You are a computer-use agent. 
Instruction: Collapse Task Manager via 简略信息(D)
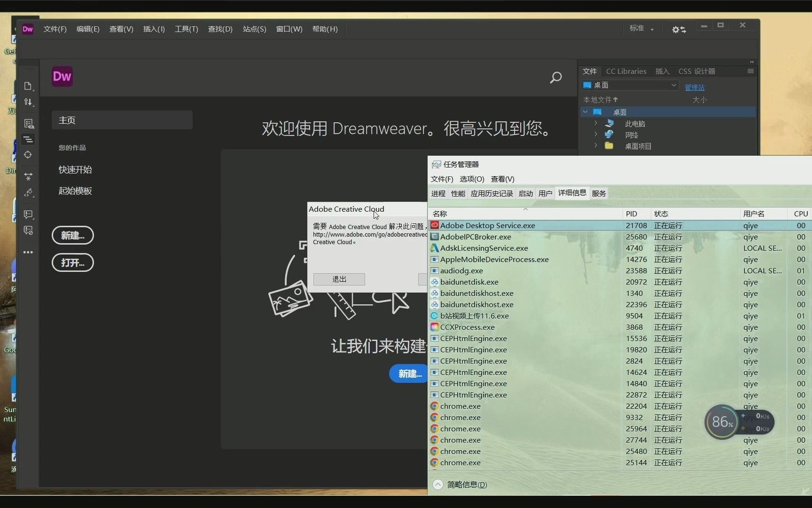[460, 484]
